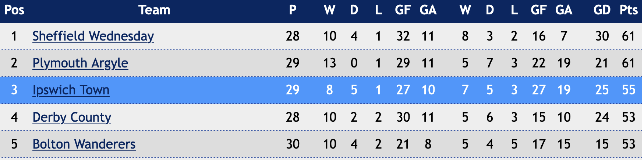644x160 pixels.
Task: Click the P (played) column header
Action: [293, 10]
